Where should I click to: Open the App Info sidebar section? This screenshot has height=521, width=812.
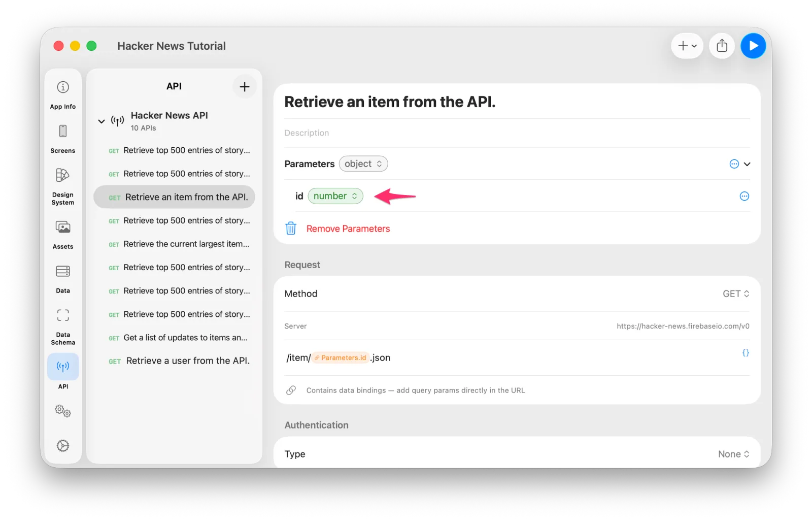pos(63,95)
